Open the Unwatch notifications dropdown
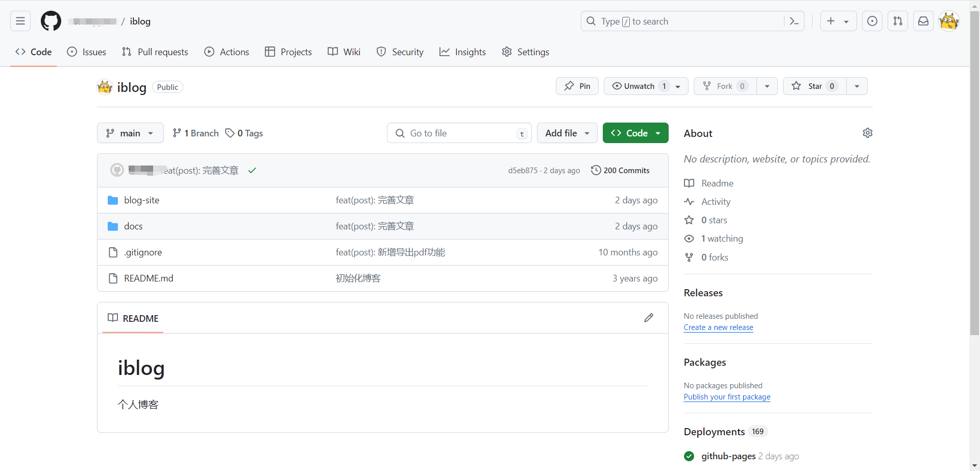 646,86
